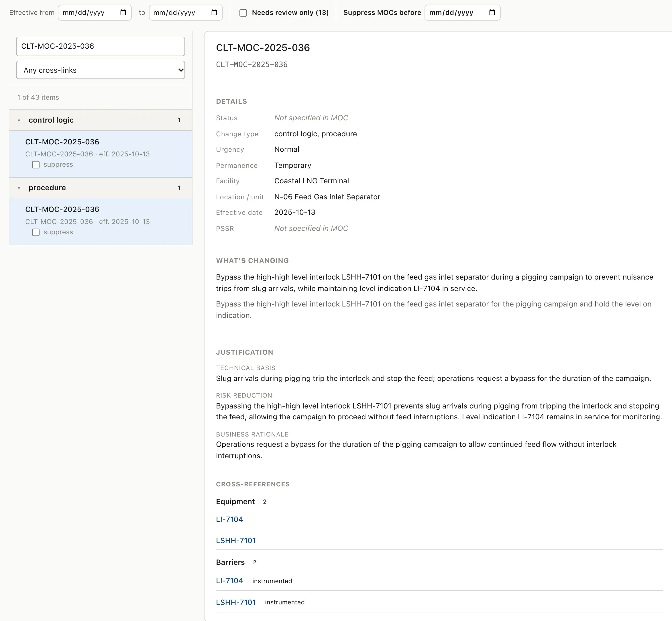This screenshot has height=621, width=672.
Task: Click the MOC search input field
Action: point(101,46)
